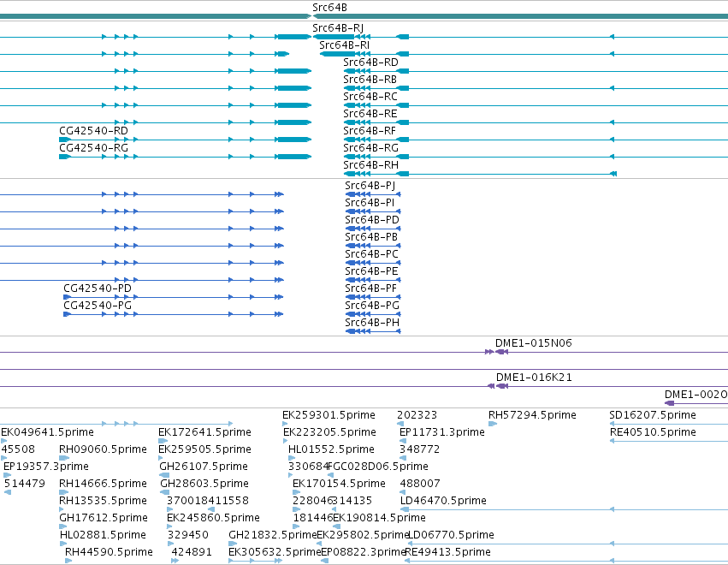Click EST EK170154.5prime
The width and height of the screenshot is (728, 565).
tap(339, 485)
